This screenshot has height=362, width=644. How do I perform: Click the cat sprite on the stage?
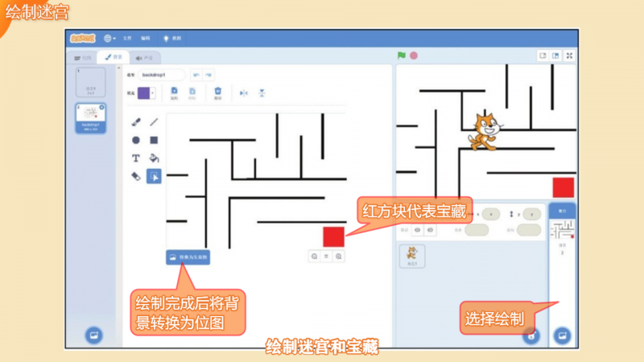coord(485,132)
